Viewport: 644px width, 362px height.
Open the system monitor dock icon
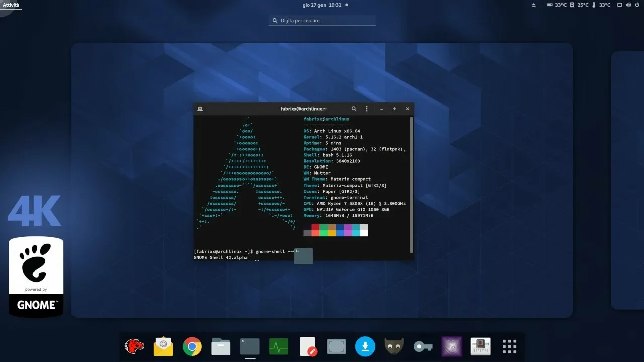(x=279, y=346)
